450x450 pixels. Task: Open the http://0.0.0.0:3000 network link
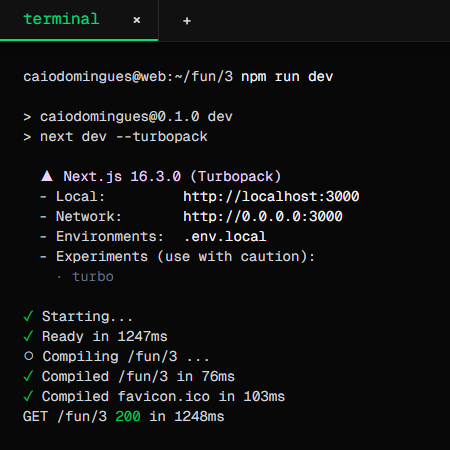point(263,216)
